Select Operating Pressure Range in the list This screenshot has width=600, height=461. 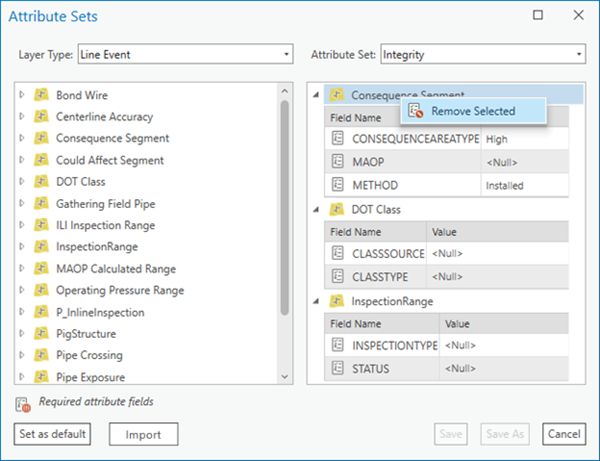tap(119, 290)
